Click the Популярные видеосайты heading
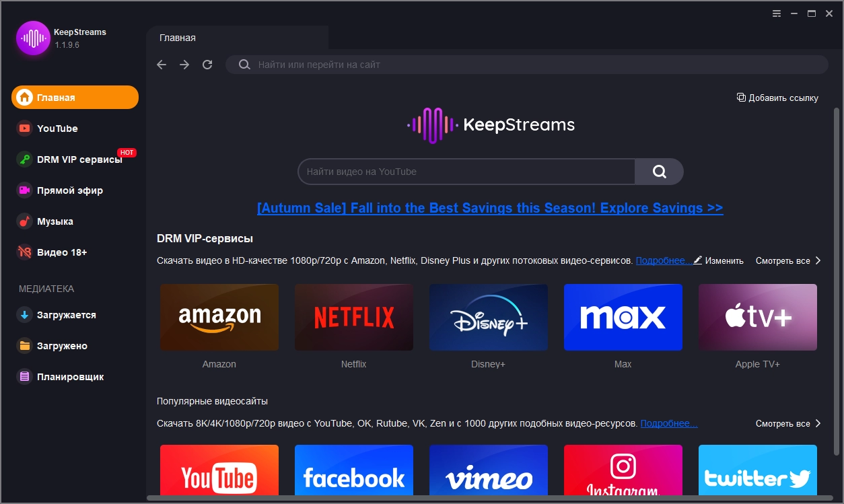This screenshot has width=844, height=504. [x=212, y=401]
